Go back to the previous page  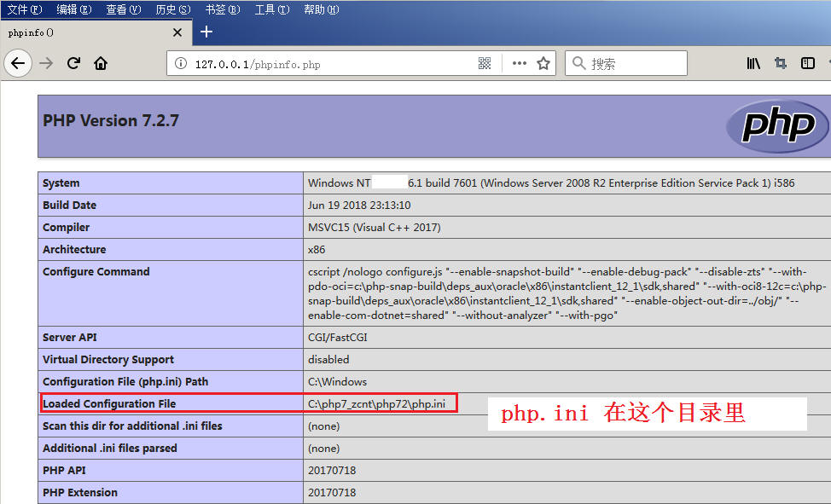click(18, 64)
